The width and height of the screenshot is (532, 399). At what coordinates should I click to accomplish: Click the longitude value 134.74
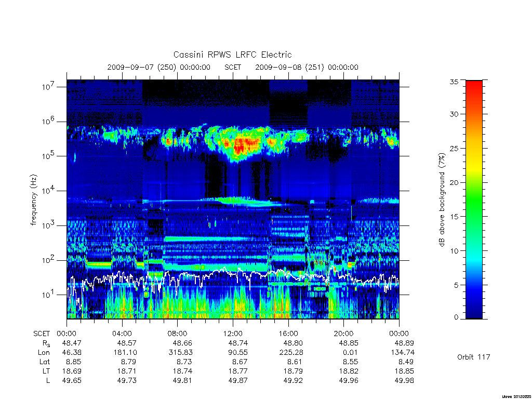[x=402, y=353]
